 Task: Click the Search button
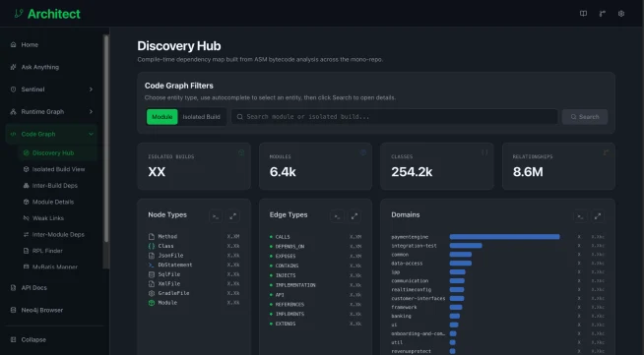point(585,117)
